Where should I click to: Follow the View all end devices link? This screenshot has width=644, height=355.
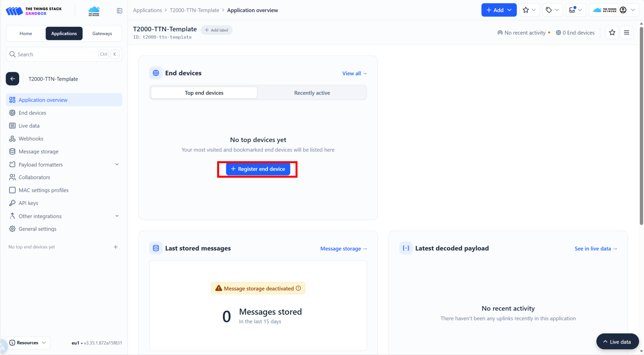click(354, 73)
